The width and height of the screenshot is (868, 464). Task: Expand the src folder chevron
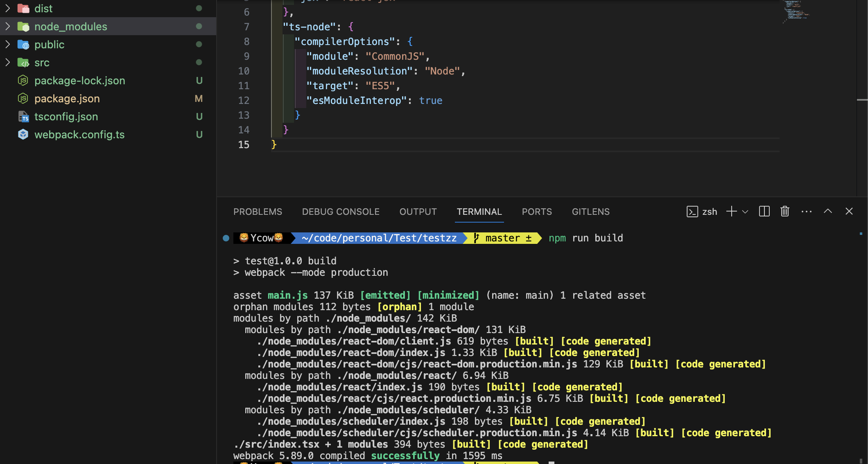point(7,63)
